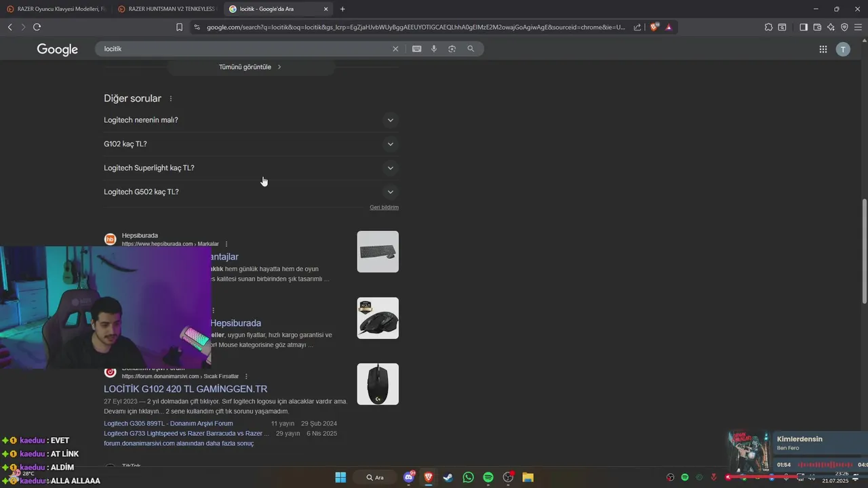The width and height of the screenshot is (868, 488).
Task: Click the browser address bar URL
Action: [416, 27]
